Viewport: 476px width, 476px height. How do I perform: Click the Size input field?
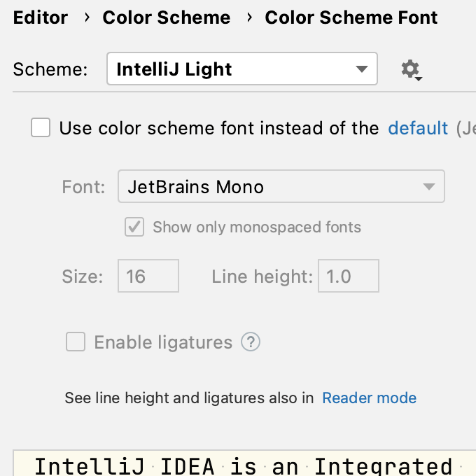tap(148, 276)
